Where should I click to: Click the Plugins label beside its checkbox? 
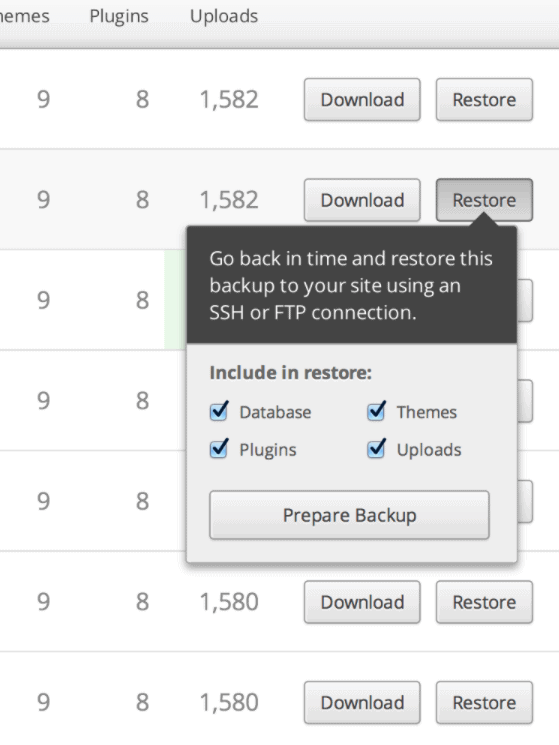tap(268, 450)
